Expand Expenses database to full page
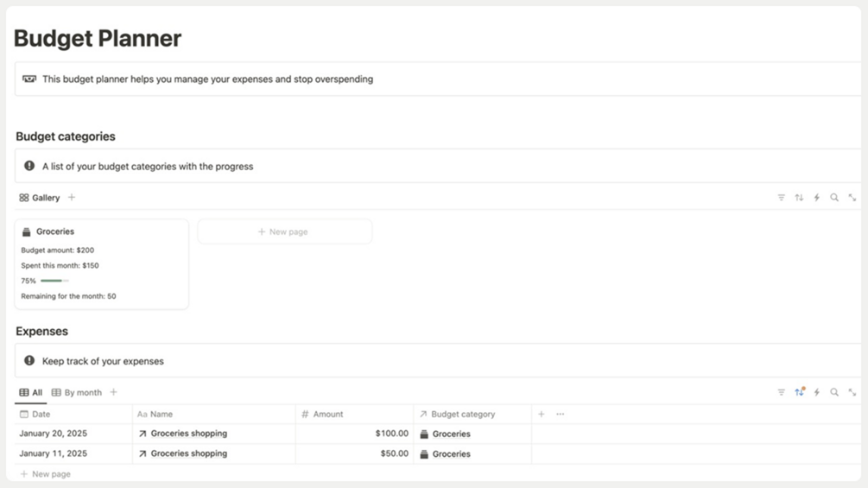The image size is (868, 488). point(852,392)
